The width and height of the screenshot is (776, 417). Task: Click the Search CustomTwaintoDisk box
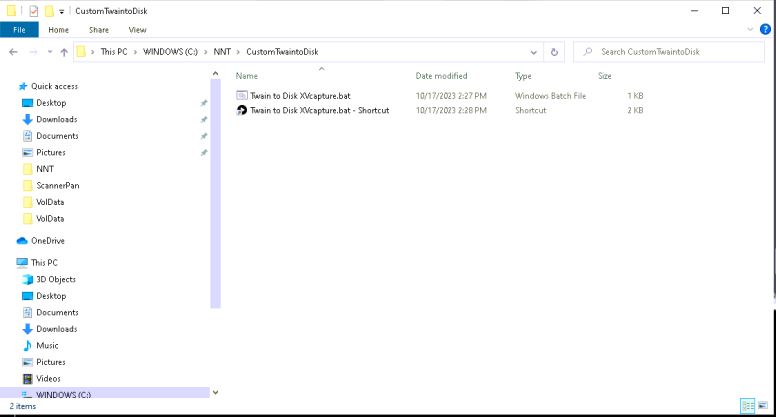(x=669, y=52)
